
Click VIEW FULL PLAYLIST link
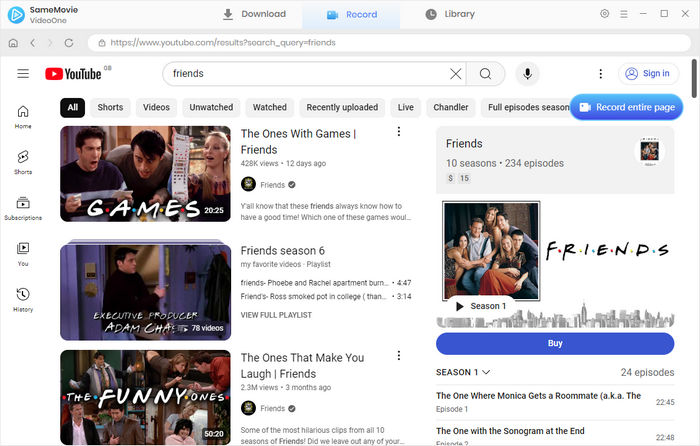point(276,315)
